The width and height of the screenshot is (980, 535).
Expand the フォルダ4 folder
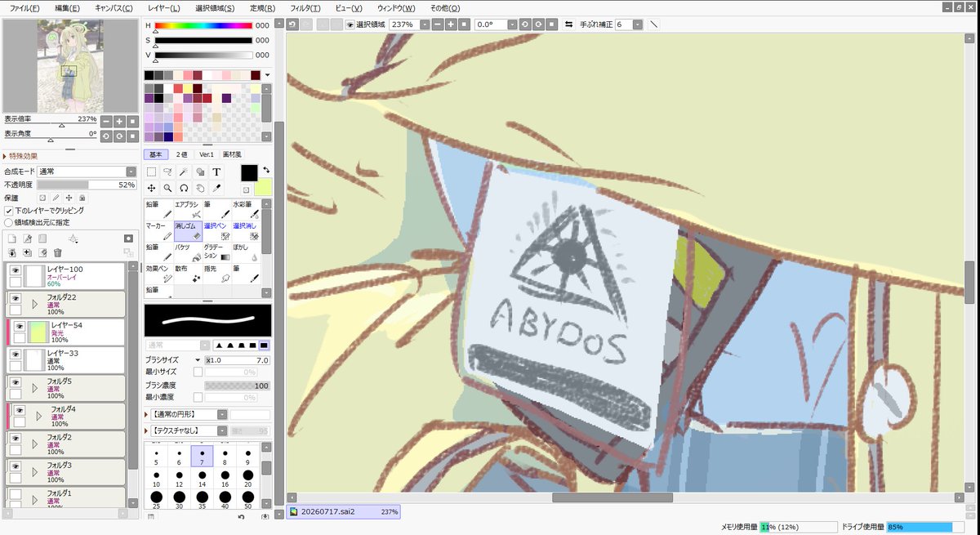(39, 416)
